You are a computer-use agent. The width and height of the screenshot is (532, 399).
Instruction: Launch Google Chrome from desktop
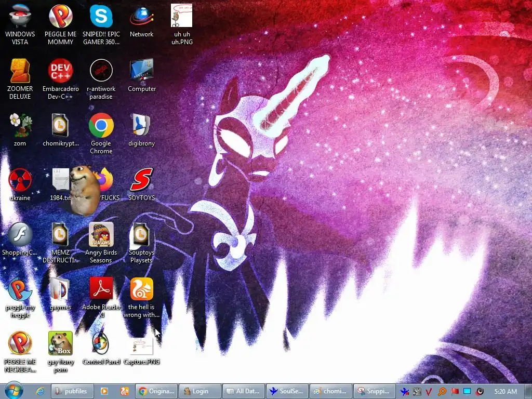[101, 134]
